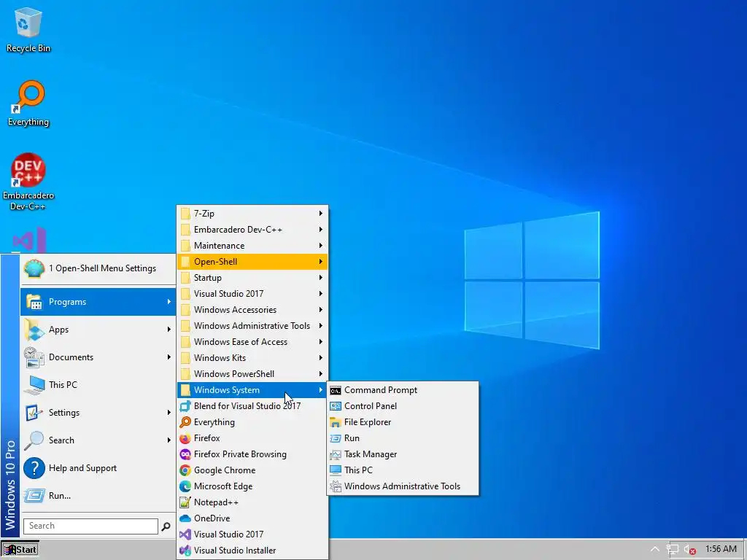Click the network tray icon
Viewport: 747px width, 560px height.
[x=672, y=550]
